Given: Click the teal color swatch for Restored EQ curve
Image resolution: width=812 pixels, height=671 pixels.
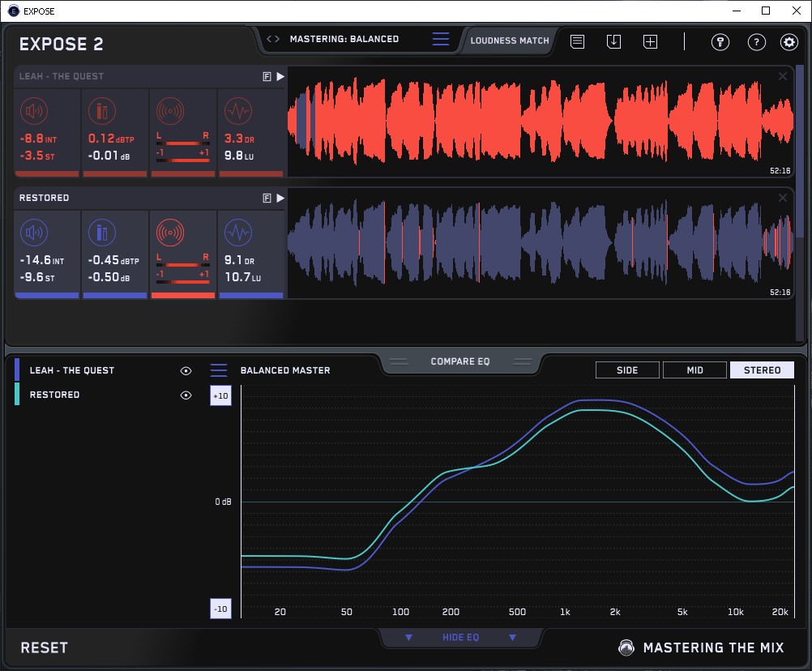Looking at the screenshot, I should pos(17,394).
